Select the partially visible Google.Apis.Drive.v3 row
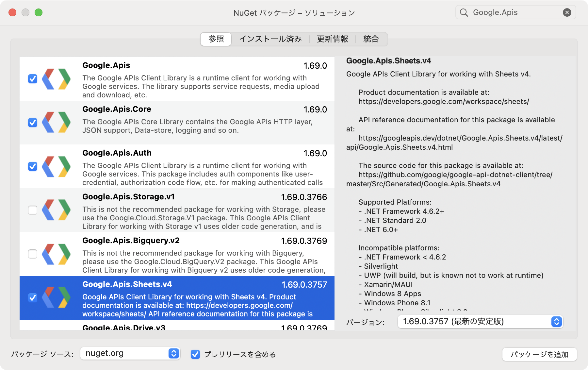588x370 pixels. [x=177, y=325]
